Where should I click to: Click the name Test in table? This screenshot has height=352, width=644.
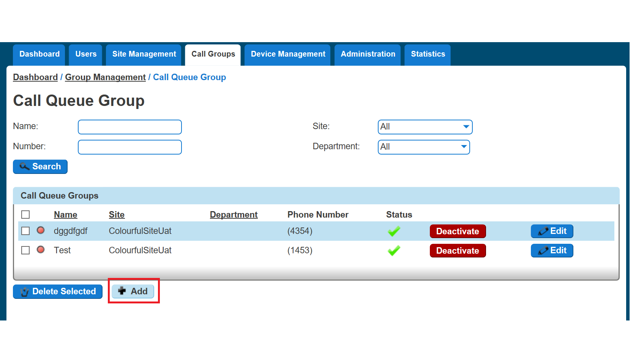tap(62, 250)
